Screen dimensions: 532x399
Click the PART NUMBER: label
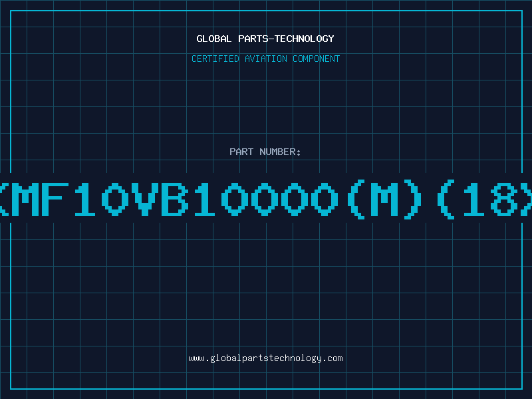(x=265, y=152)
